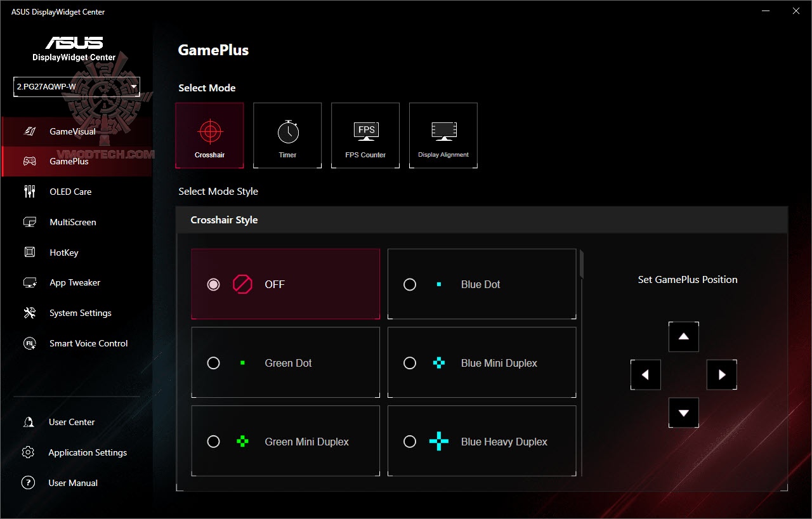Go to Smart Voice Control
This screenshot has height=519, width=812.
pyautogui.click(x=76, y=343)
